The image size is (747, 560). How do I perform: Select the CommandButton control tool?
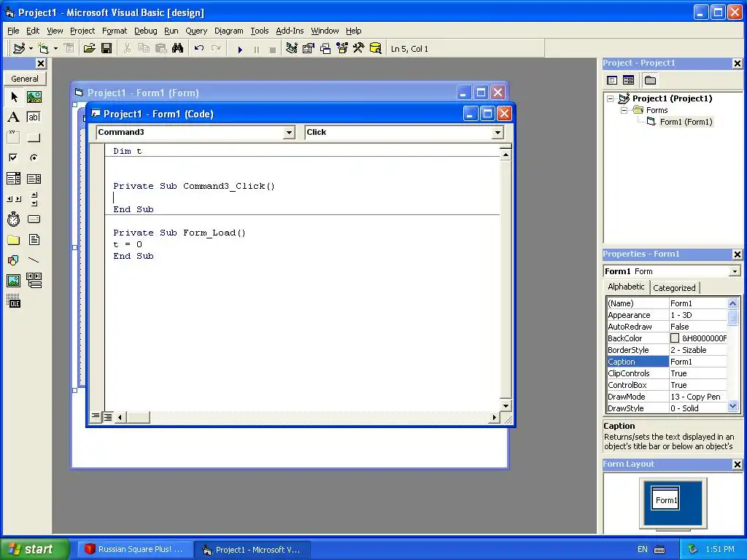click(34, 138)
